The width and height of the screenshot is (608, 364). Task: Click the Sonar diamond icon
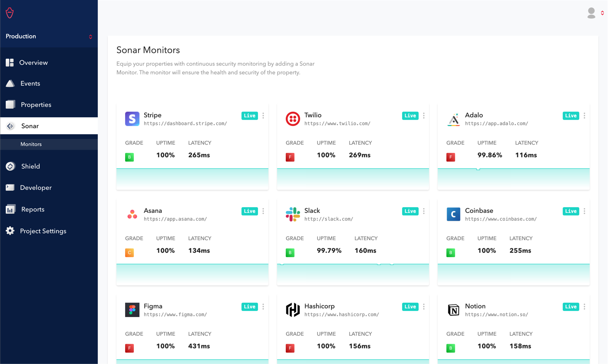10,126
